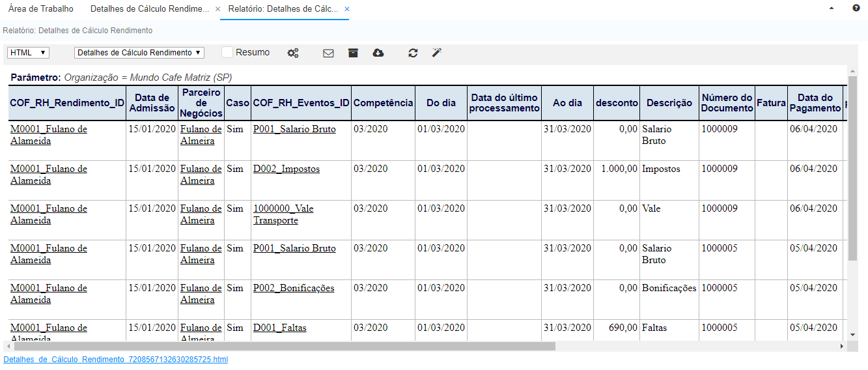
Task: Toggle the Resumo checkbox
Action: pos(227,52)
